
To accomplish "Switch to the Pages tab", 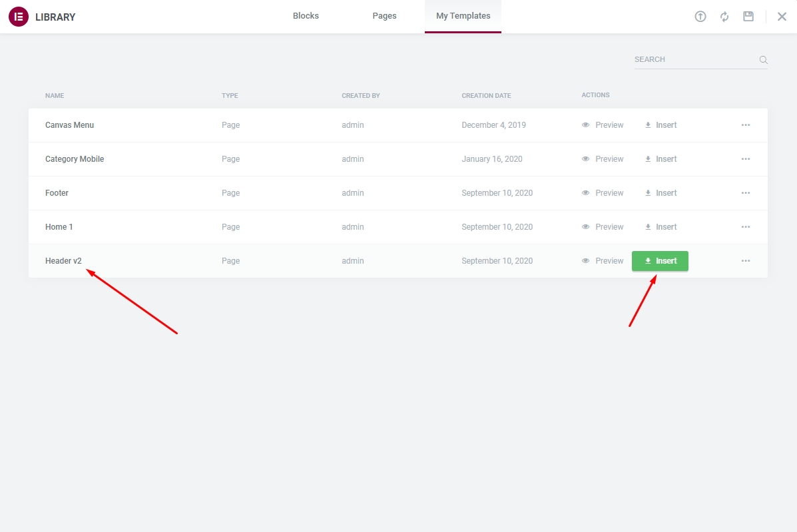I will click(384, 16).
